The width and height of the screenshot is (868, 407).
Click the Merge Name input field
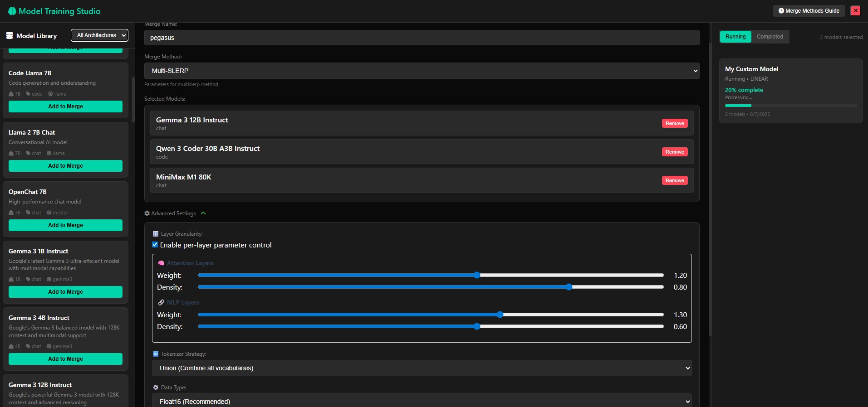pos(422,38)
